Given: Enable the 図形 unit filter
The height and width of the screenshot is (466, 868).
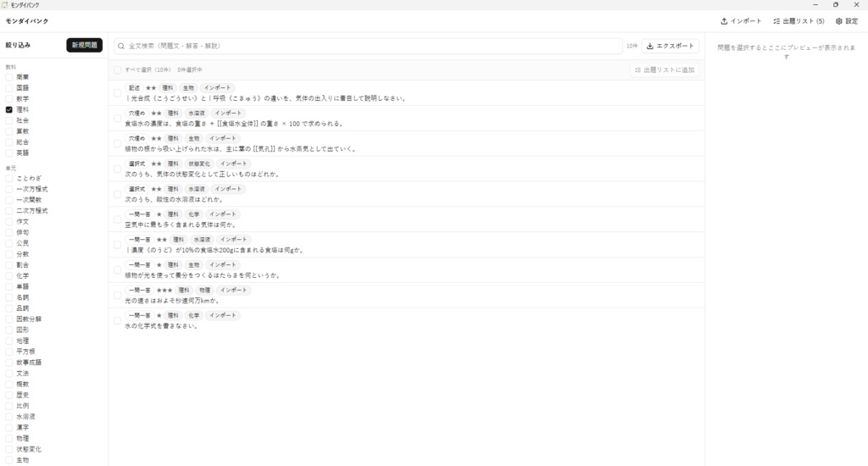Looking at the screenshot, I should (x=8, y=330).
